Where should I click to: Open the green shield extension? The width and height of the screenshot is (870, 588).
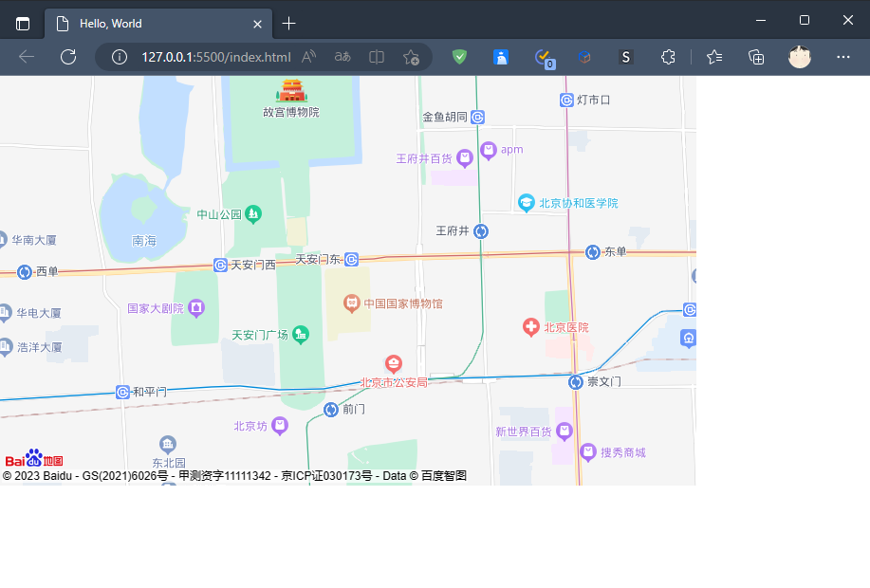coord(459,57)
